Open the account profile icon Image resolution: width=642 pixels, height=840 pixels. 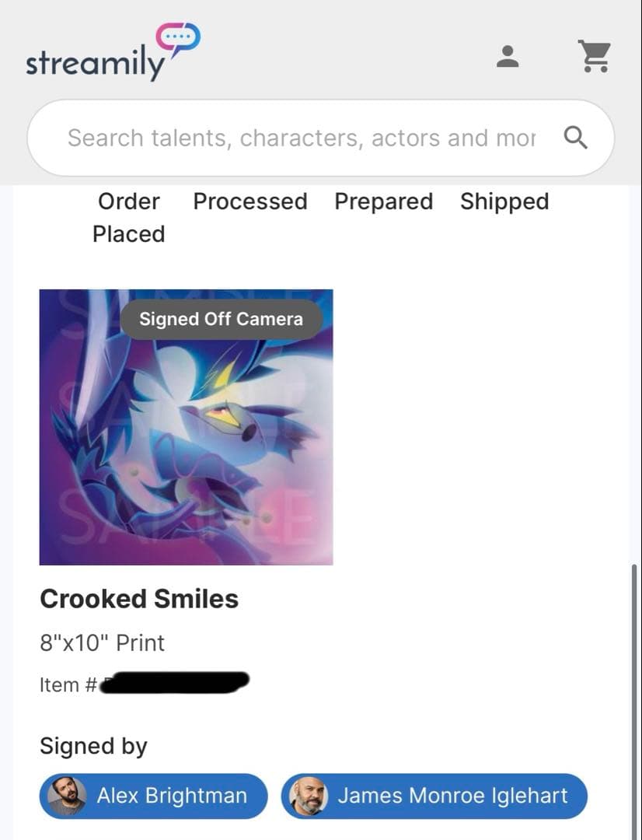tap(508, 56)
